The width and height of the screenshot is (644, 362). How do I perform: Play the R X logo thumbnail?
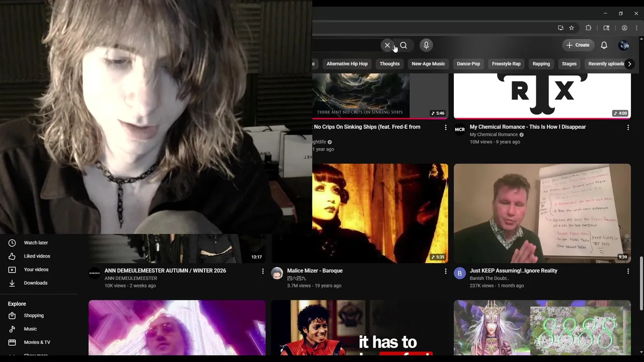(542, 96)
